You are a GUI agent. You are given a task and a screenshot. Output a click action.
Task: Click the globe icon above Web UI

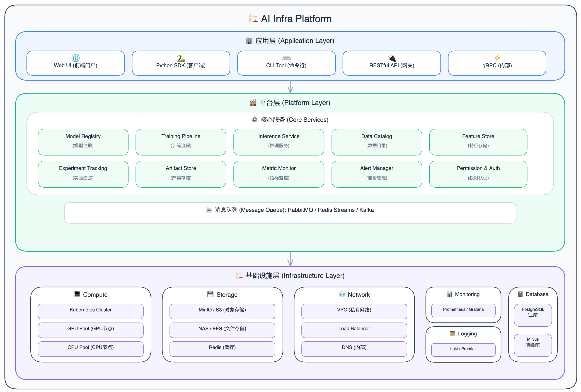[x=75, y=58]
